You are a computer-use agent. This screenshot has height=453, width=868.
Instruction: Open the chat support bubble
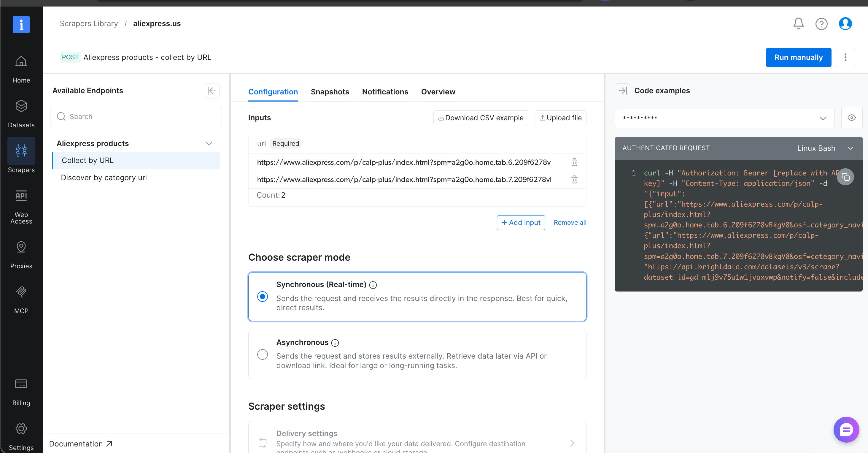coord(846,430)
